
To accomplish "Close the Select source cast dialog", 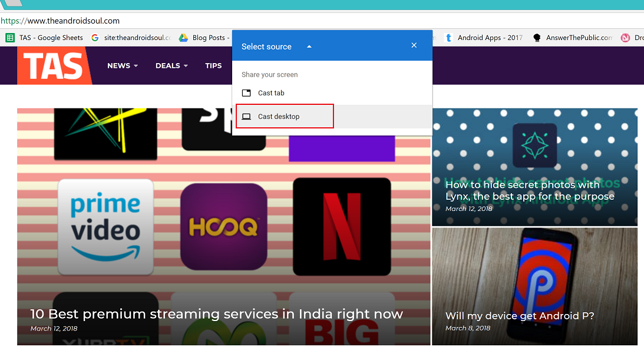I will click(x=414, y=46).
